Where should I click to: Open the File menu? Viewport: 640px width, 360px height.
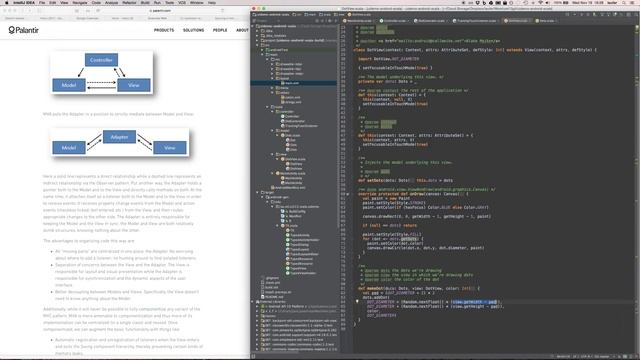42,2
